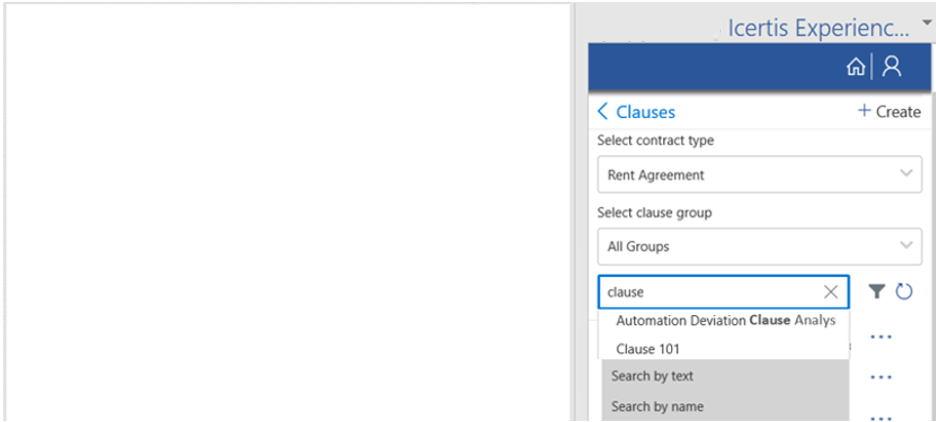Click the Clauses header link
The width and height of the screenshot is (936, 422).
pyautogui.click(x=645, y=112)
